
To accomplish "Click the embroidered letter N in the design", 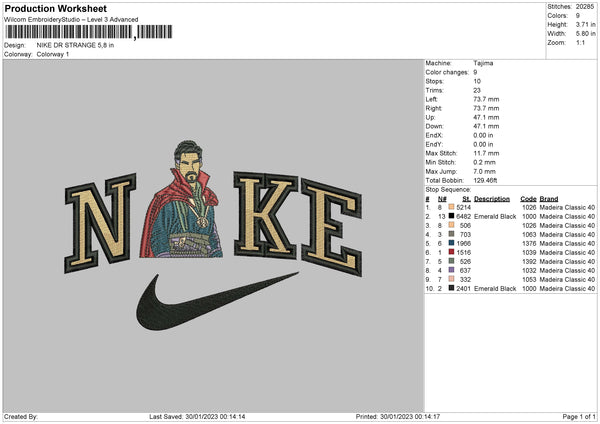I will click(100, 223).
